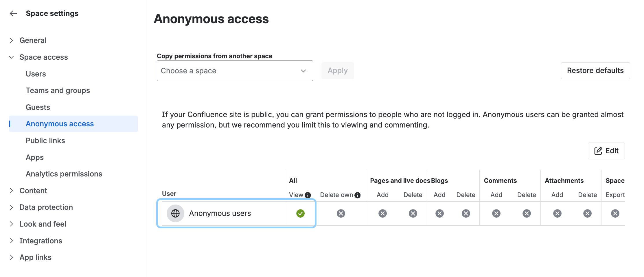Open the Users settings page
The width and height of the screenshot is (644, 277).
[x=36, y=74]
